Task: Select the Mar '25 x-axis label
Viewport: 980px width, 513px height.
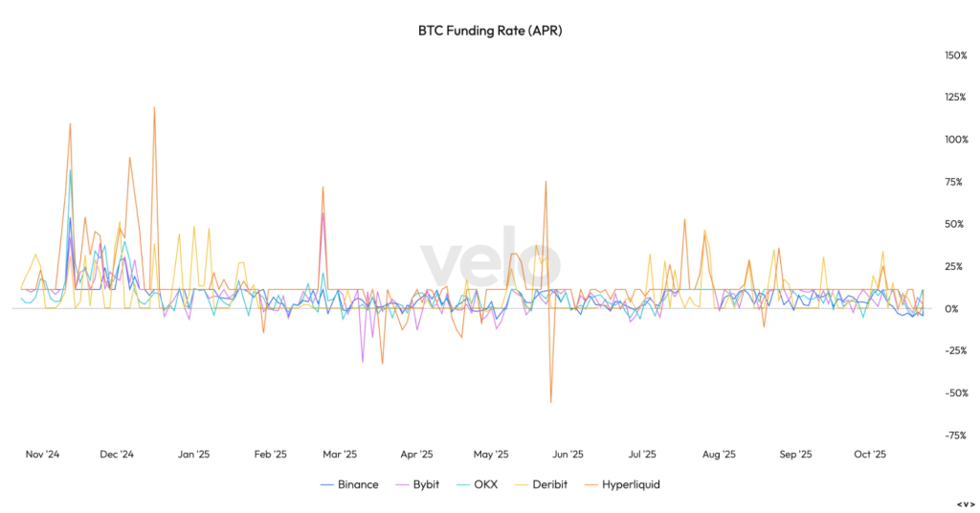Action: click(339, 455)
